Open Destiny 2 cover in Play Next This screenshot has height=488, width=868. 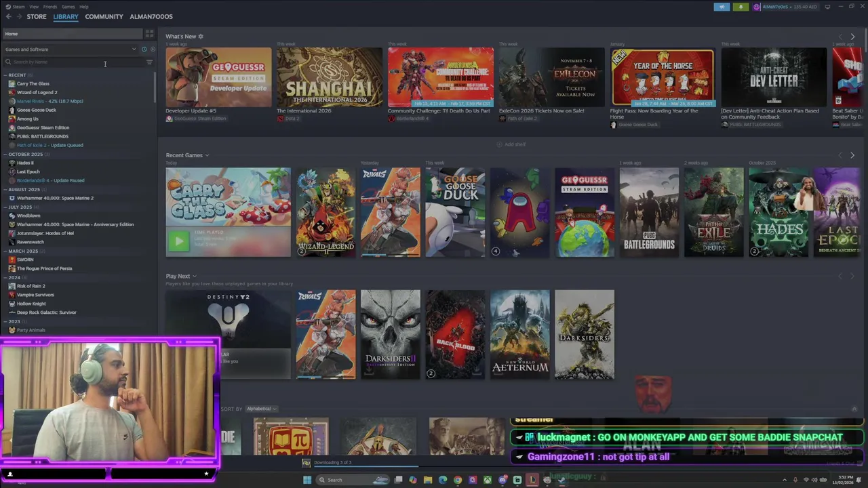tap(228, 335)
